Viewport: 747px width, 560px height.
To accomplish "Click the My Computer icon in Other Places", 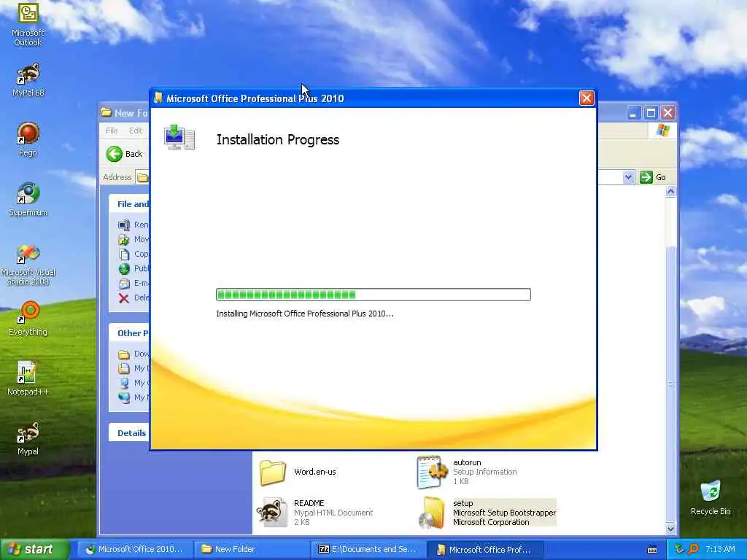I will pyautogui.click(x=124, y=384).
